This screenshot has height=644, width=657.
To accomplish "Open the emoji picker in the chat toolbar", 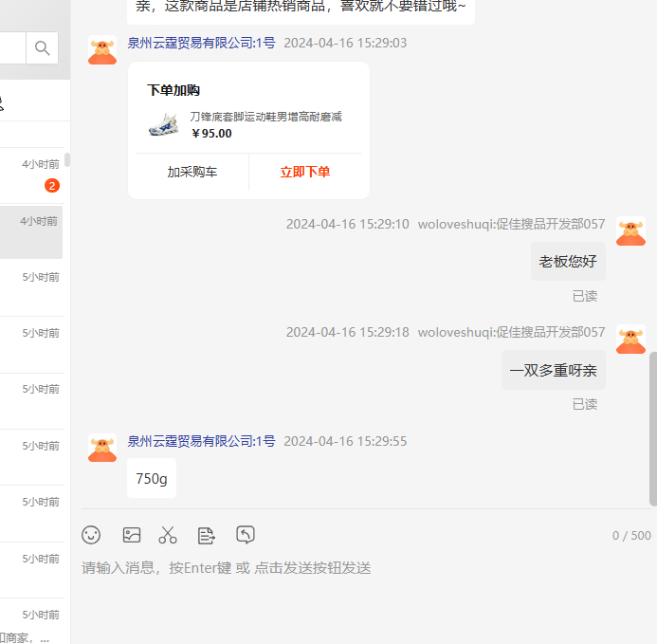I will (91, 535).
